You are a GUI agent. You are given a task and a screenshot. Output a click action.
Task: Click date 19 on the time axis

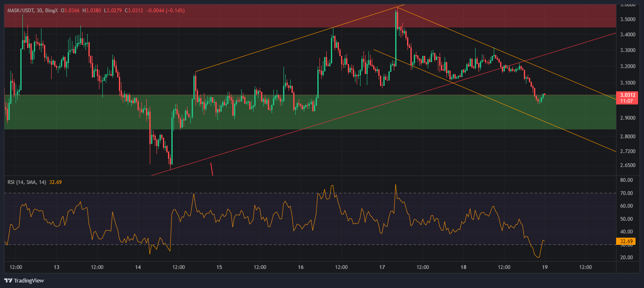pos(545,267)
